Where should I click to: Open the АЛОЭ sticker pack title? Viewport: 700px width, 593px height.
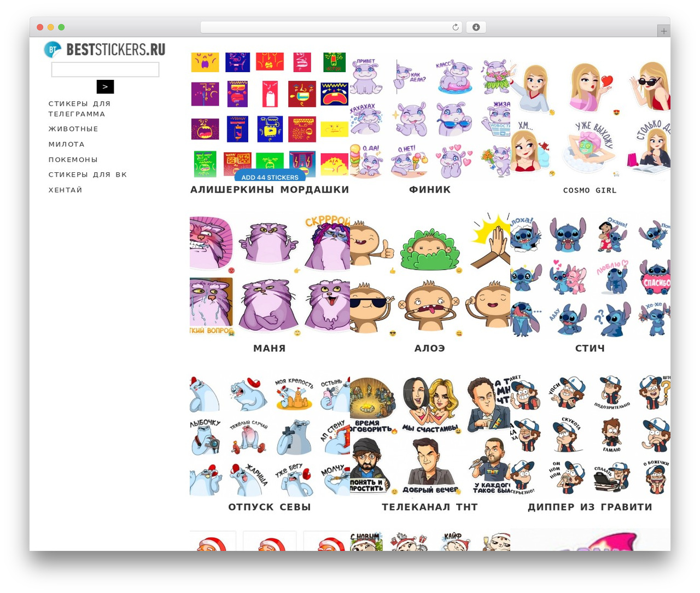point(430,348)
